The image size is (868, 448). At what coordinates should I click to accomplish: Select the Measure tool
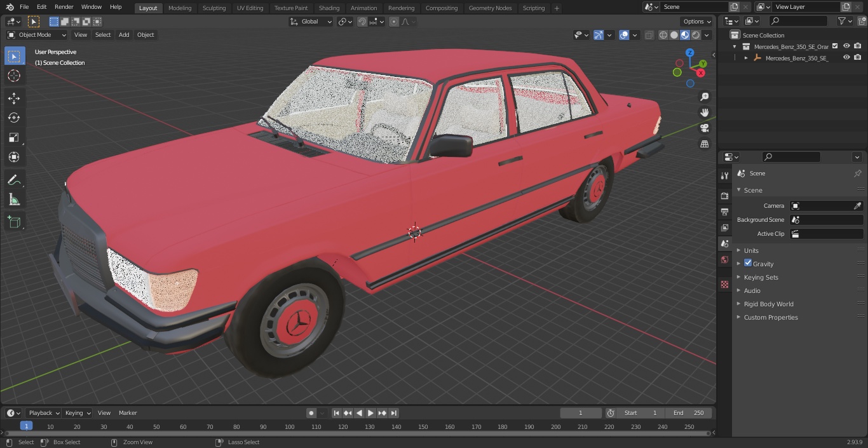[x=14, y=200]
